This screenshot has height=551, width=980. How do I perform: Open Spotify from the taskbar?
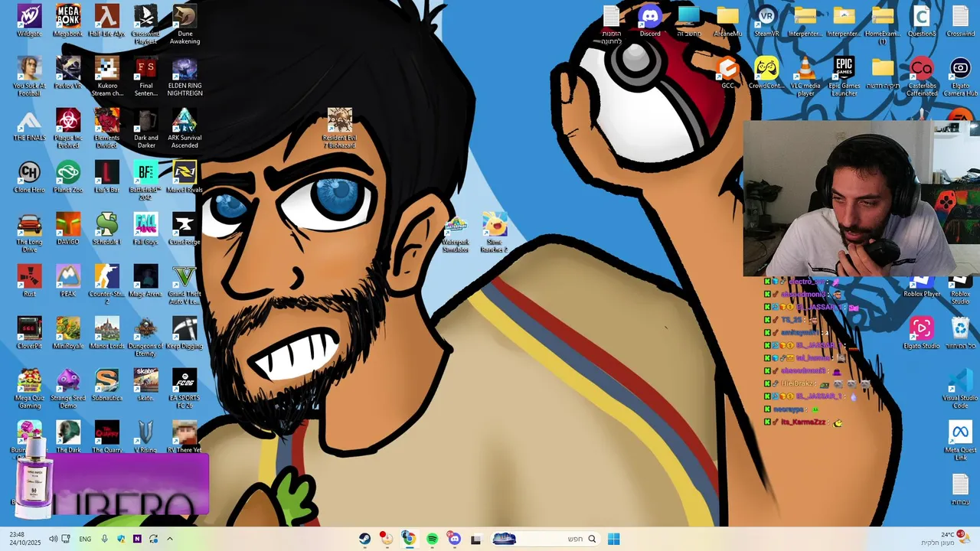point(432,539)
